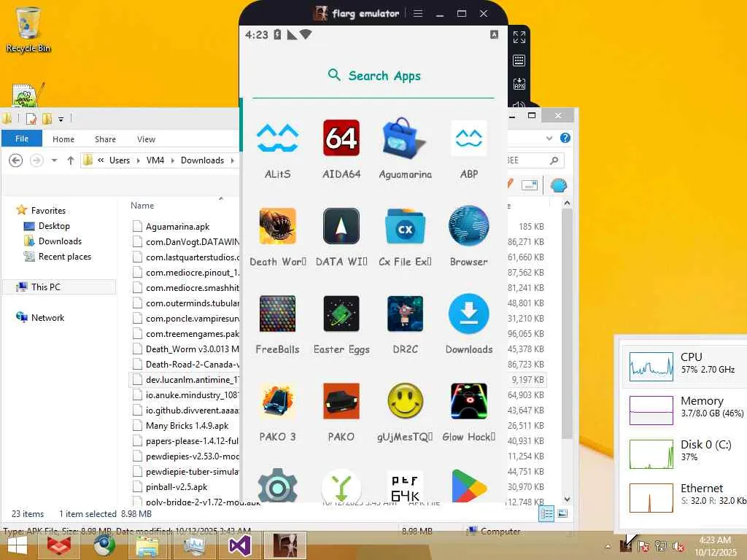747x560 pixels.
Task: Go up one folder level in Explorer
Action: click(71, 160)
